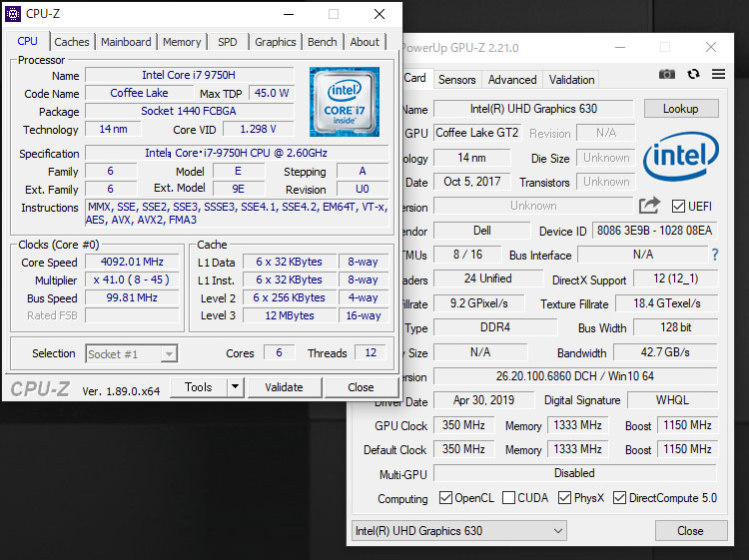This screenshot has height=560, width=749.
Task: Click the GPU-Z refresh icon
Action: tap(693, 74)
